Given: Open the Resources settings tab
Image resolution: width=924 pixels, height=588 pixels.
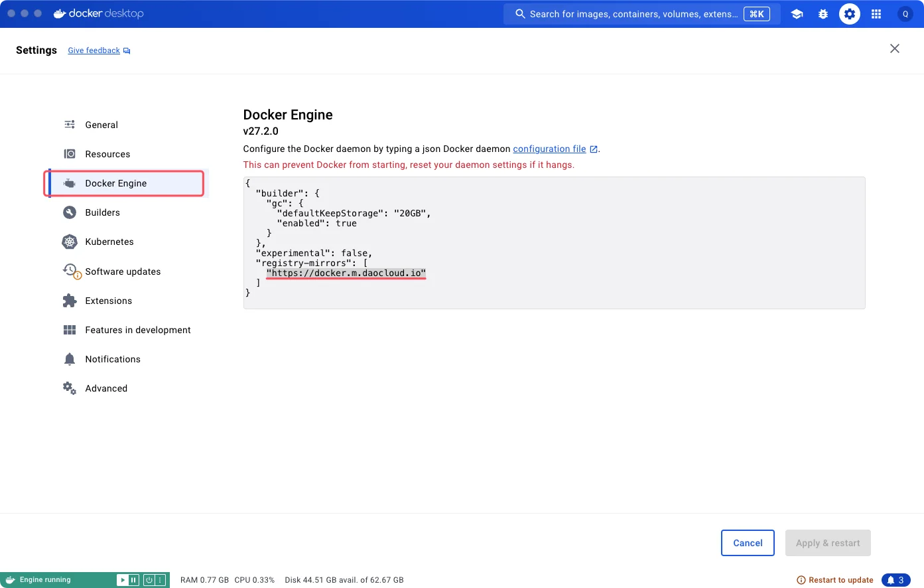Looking at the screenshot, I should tap(107, 154).
